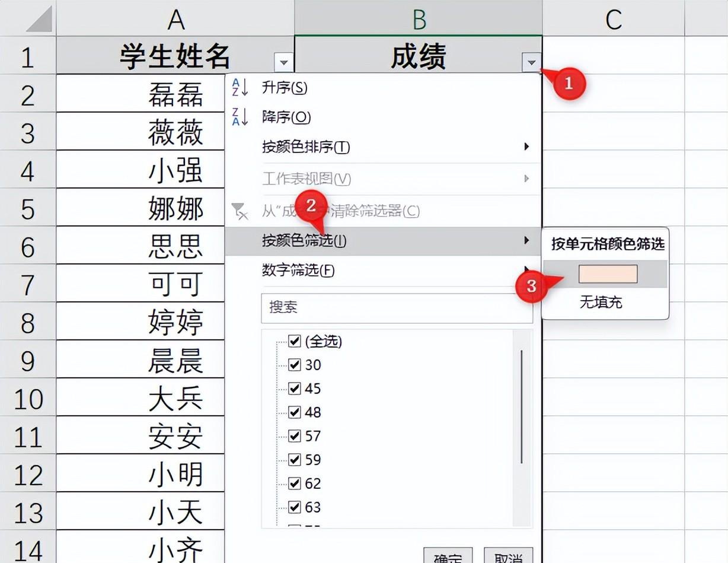Image resolution: width=728 pixels, height=563 pixels.
Task: Click cell containing 薇薇
Action: click(x=141, y=132)
